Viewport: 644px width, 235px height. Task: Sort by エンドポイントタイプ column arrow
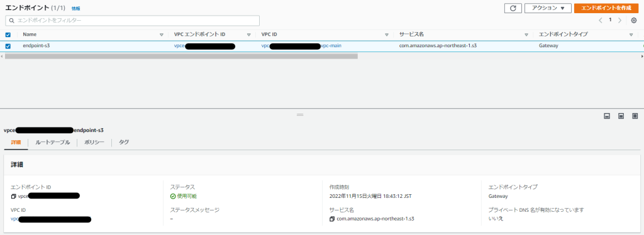coord(631,35)
